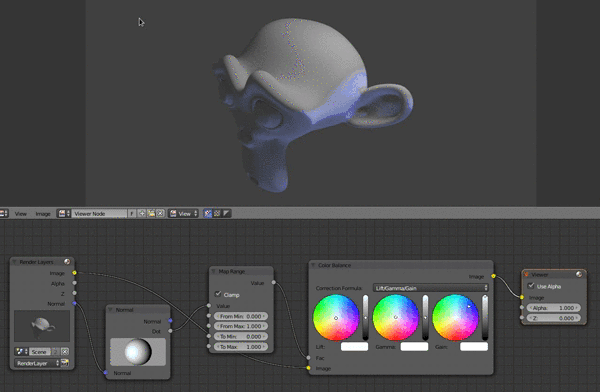This screenshot has height=392, width=600.
Task: Click the Viewer Alpha 1.000 field
Action: coord(554,308)
